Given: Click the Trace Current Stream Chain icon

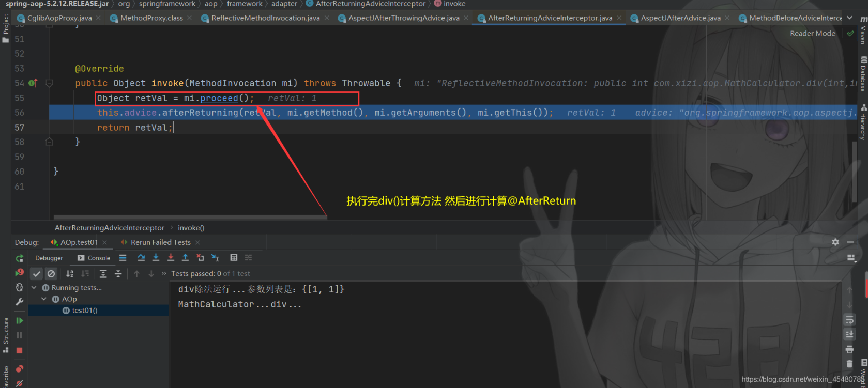Looking at the screenshot, I should coord(249,258).
